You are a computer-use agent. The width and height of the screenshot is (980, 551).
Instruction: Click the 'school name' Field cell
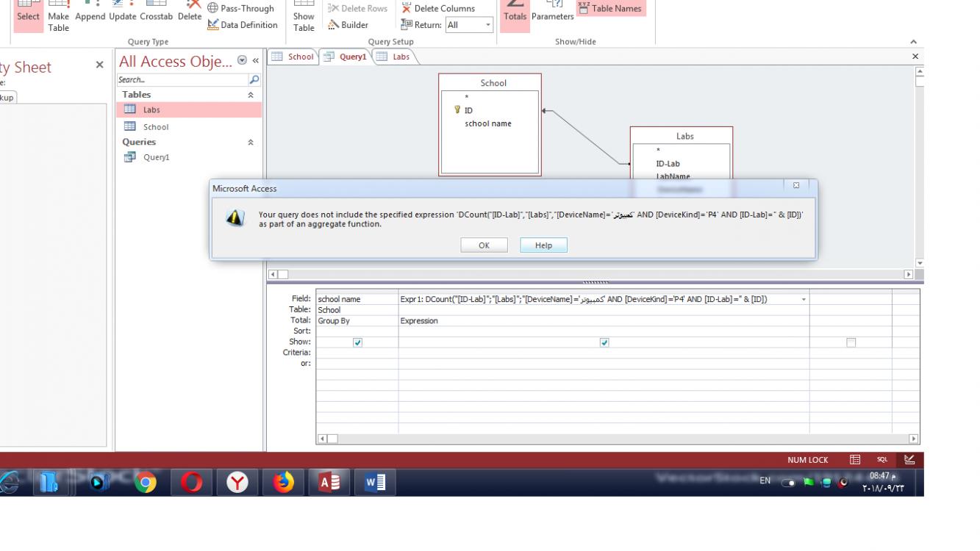(x=357, y=299)
